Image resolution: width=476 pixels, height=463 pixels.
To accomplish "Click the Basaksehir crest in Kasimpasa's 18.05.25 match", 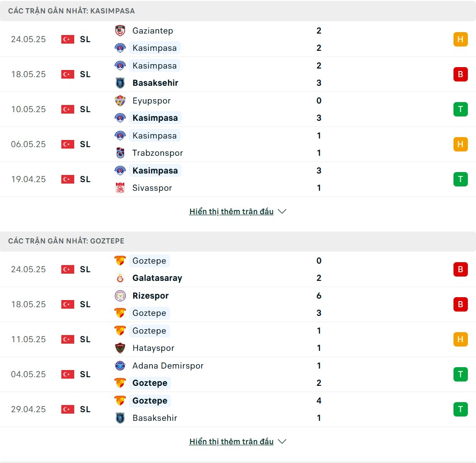I will [120, 83].
